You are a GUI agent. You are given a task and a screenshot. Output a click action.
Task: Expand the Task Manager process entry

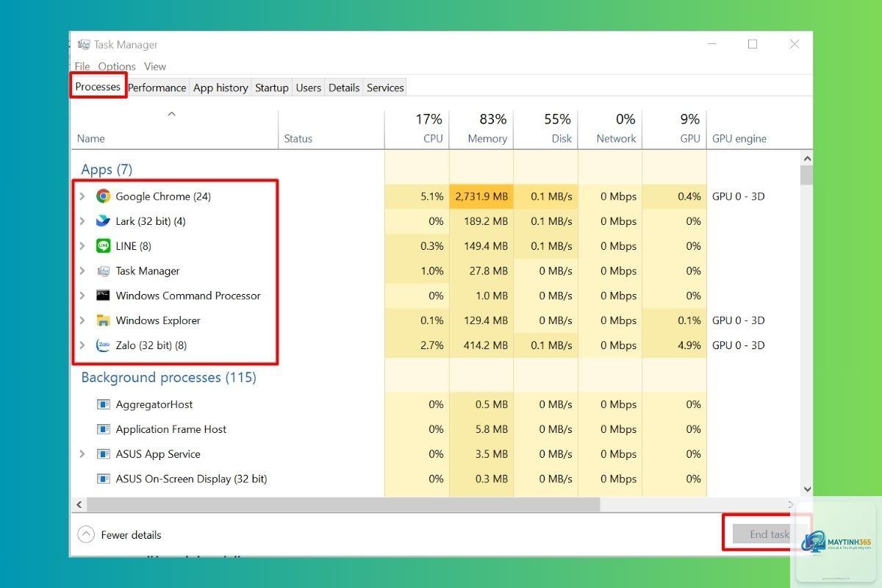pos(82,271)
